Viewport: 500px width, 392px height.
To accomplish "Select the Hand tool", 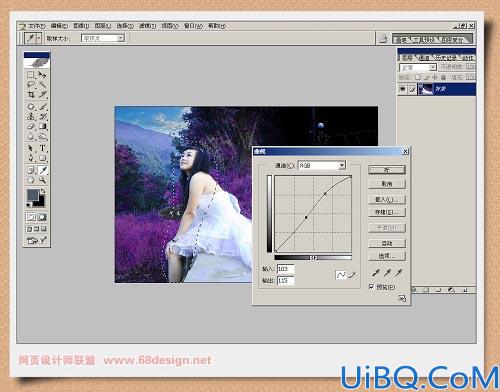I will tap(31, 180).
